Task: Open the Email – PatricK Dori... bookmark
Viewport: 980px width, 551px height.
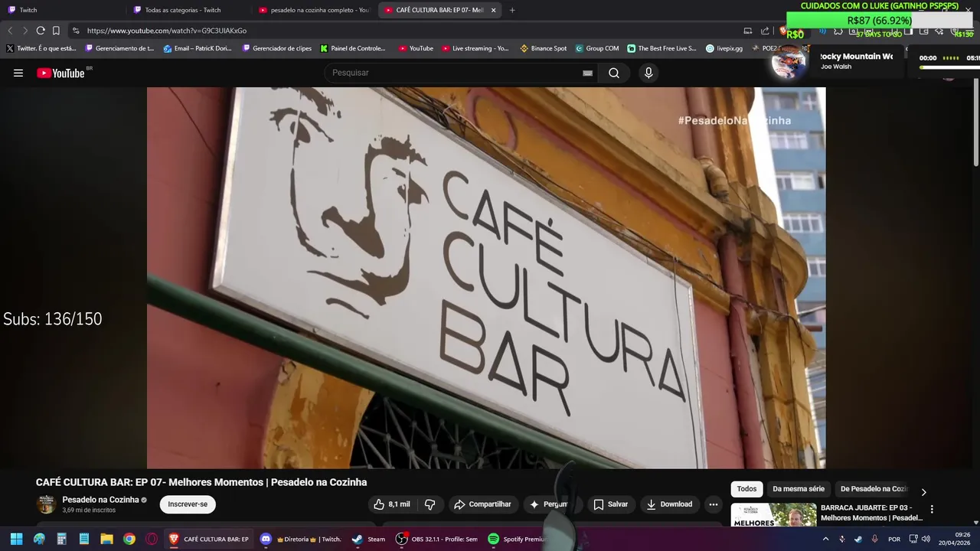Action: tap(198, 48)
